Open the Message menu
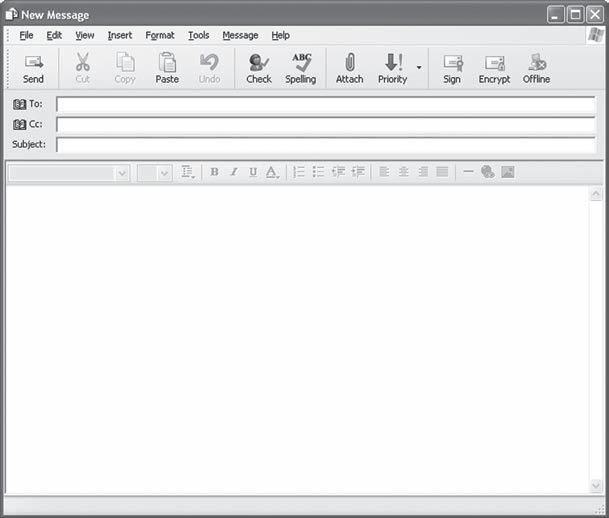Screen dimensions: 609x518 point(240,35)
